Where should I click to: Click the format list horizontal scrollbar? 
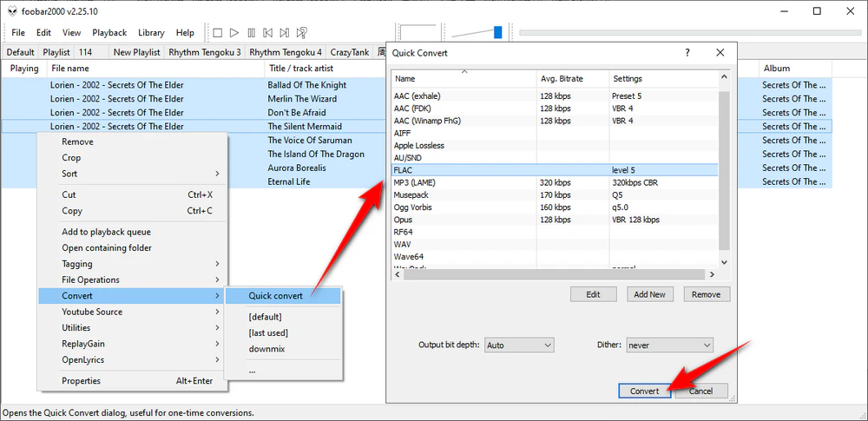[554, 274]
